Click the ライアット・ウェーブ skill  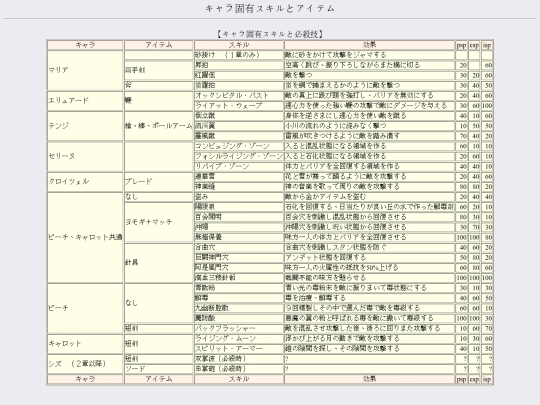pyautogui.click(x=239, y=106)
